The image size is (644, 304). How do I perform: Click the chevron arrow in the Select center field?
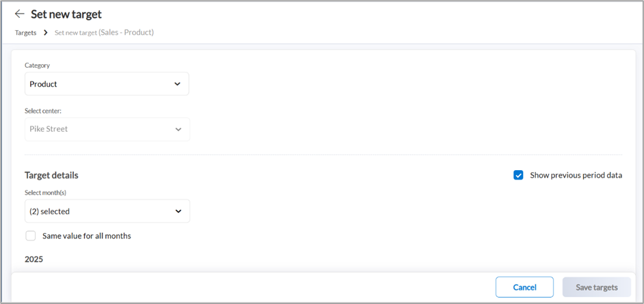(x=178, y=129)
